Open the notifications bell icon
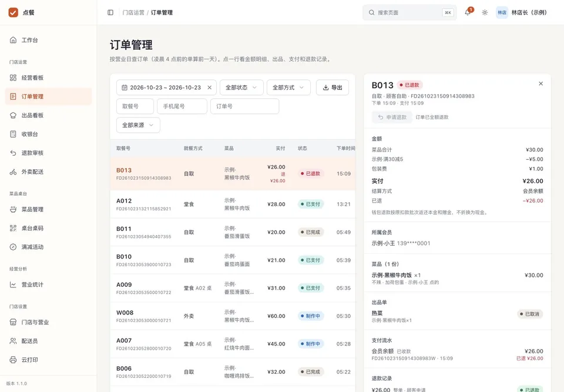The height and width of the screenshot is (392, 564). 468,12
